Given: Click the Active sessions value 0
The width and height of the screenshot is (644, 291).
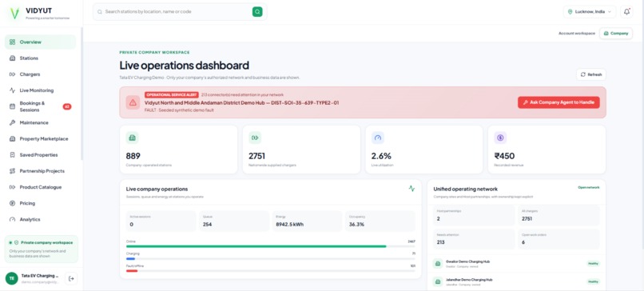Looking at the screenshot, I should click(131, 225).
